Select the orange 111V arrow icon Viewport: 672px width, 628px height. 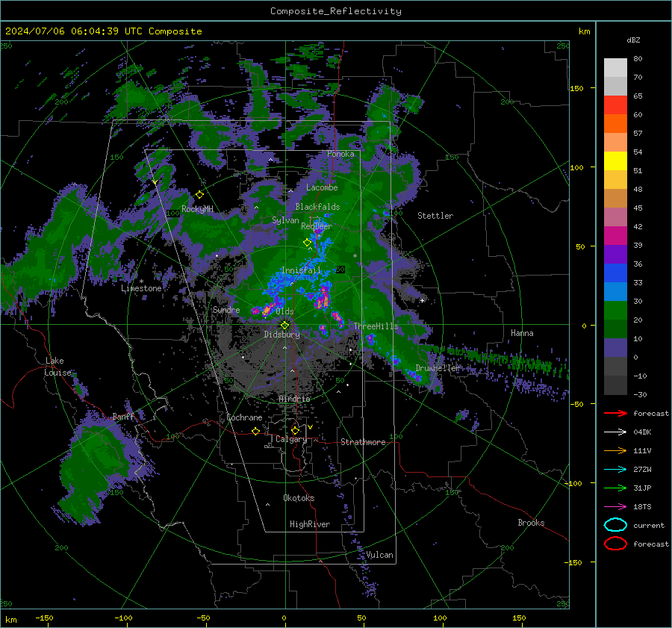(x=615, y=450)
